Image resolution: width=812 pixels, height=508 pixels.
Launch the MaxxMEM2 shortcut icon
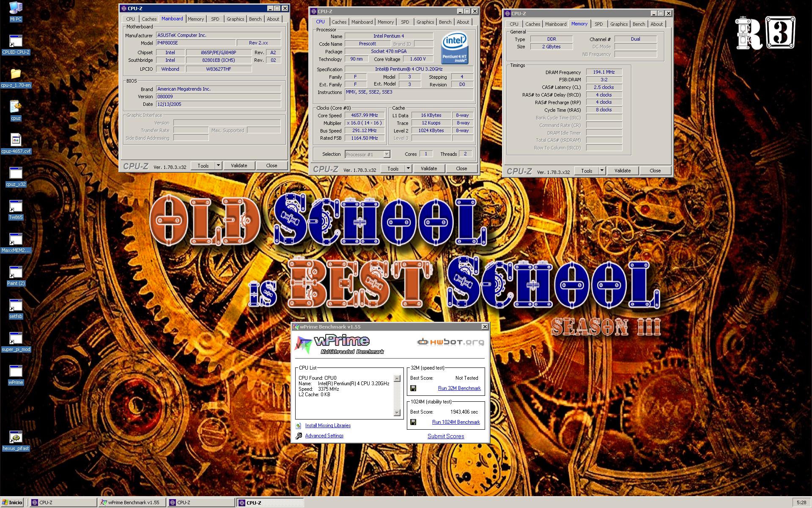point(16,239)
